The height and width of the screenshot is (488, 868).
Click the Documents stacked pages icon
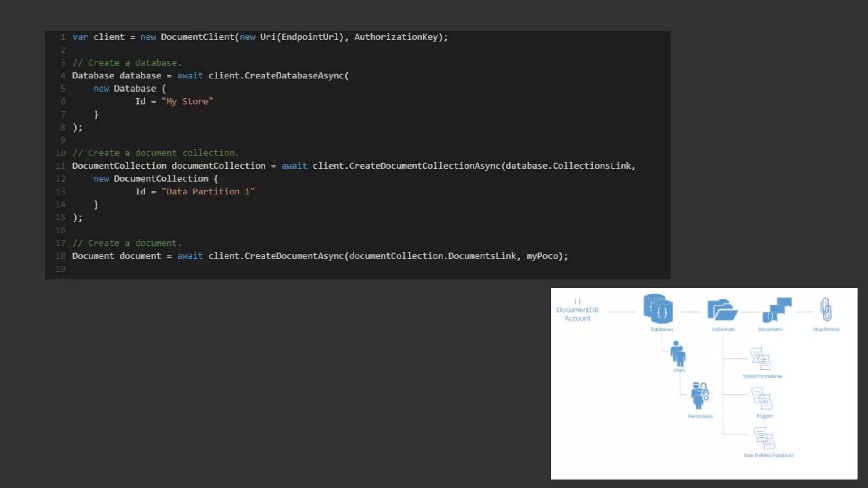[776, 310]
